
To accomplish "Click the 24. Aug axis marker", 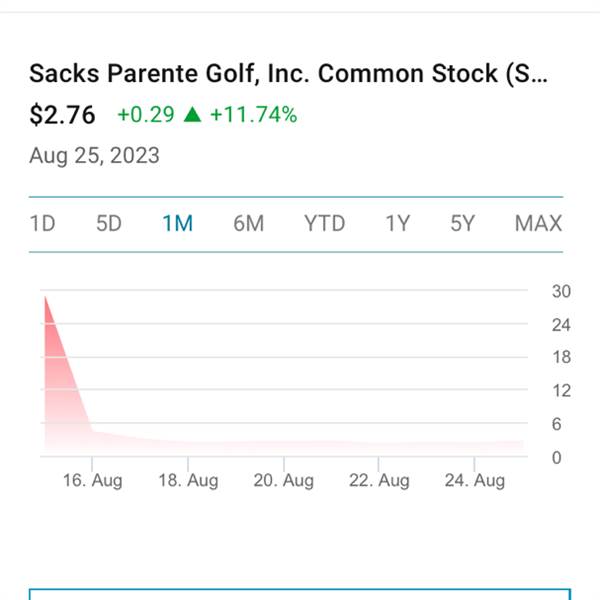I will point(475,481).
